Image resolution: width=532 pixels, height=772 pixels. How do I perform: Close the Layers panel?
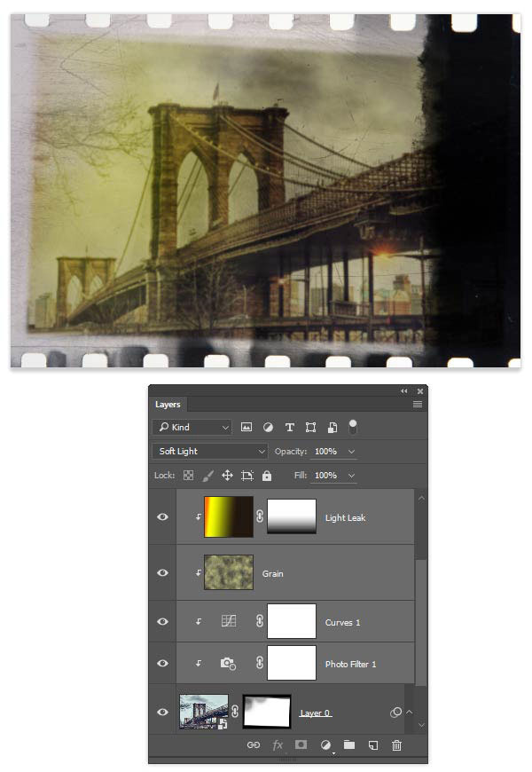click(x=419, y=391)
